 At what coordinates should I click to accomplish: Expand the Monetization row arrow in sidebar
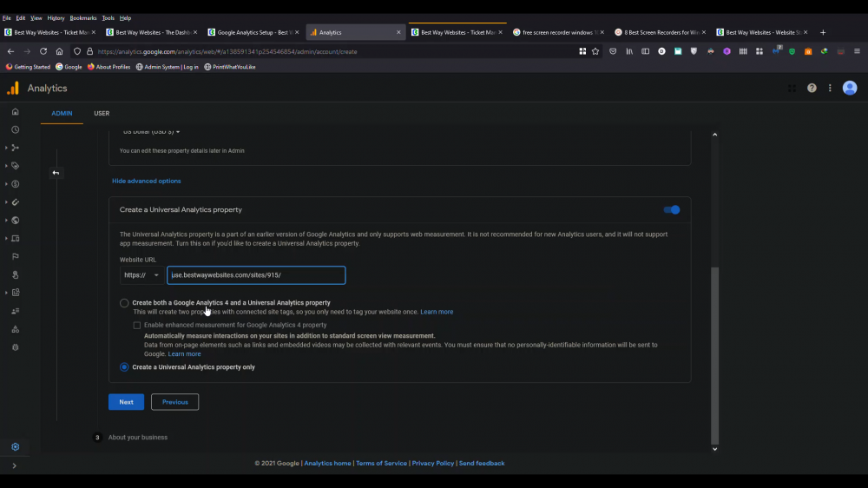tap(6, 184)
